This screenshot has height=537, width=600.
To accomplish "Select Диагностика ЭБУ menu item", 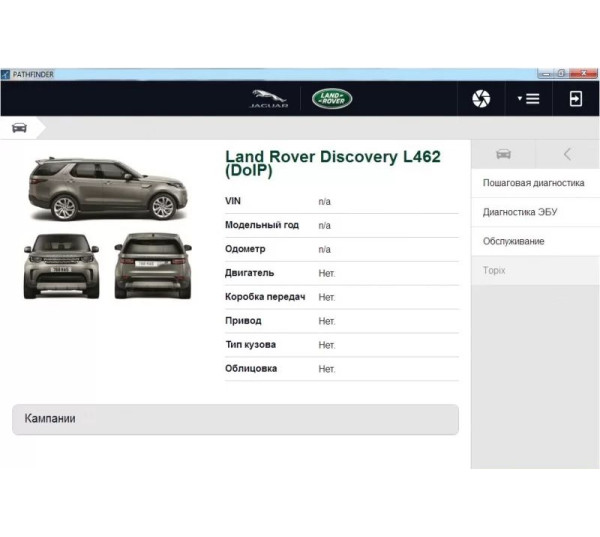I will coord(520,212).
